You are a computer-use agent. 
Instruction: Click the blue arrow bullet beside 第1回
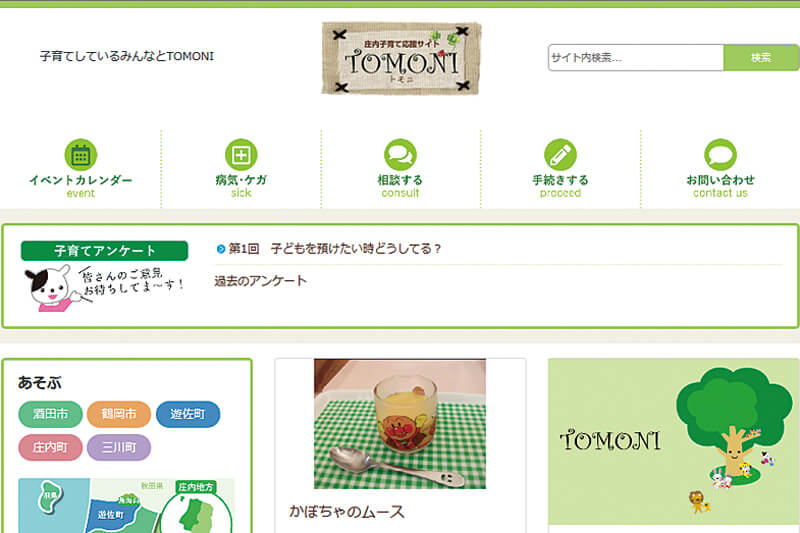pos(220,249)
